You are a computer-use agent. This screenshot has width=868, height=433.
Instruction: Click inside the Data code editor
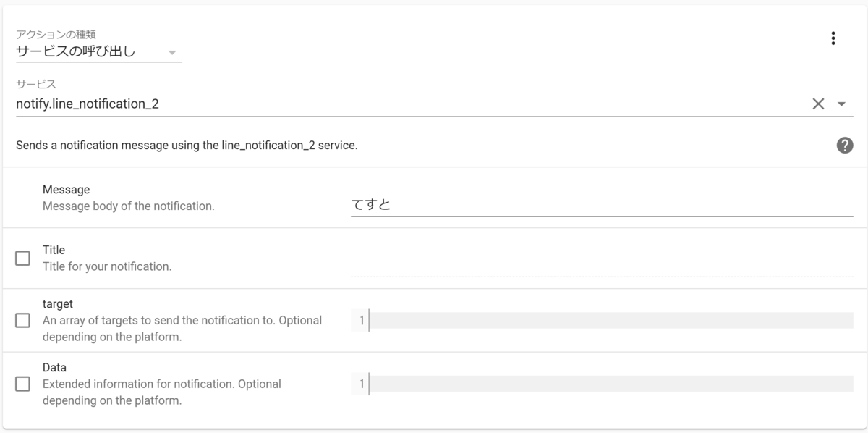click(611, 384)
